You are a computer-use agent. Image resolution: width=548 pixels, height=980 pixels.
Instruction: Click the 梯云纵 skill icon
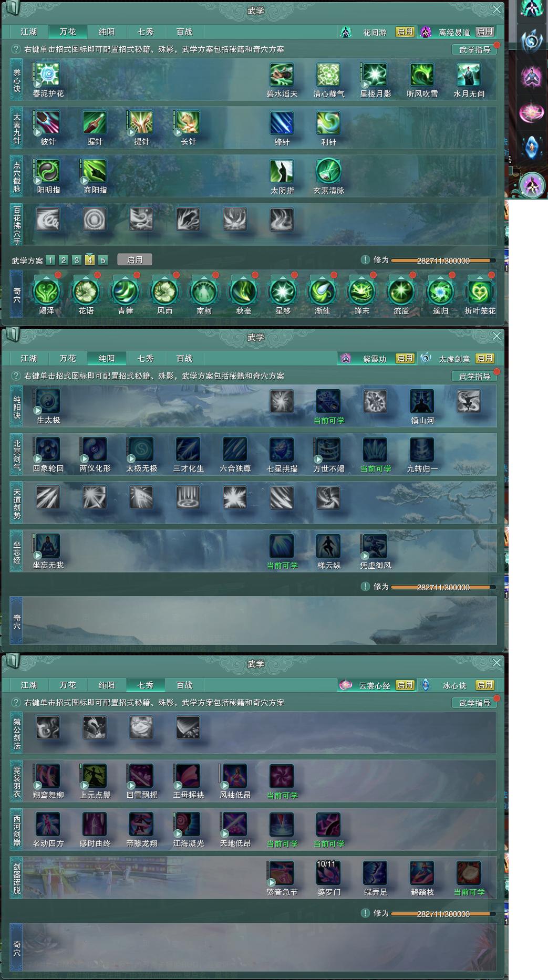point(328,547)
